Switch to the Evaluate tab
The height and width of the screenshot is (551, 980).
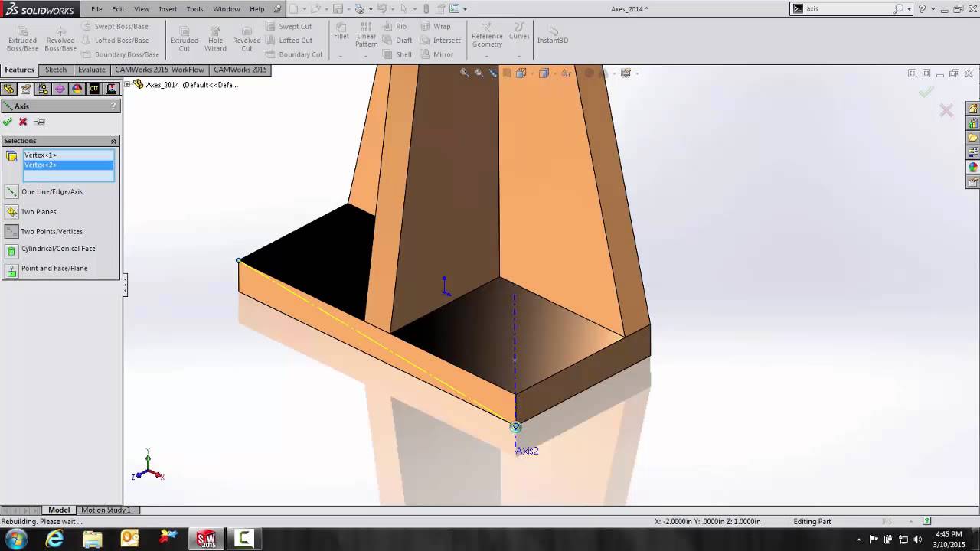pyautogui.click(x=92, y=70)
